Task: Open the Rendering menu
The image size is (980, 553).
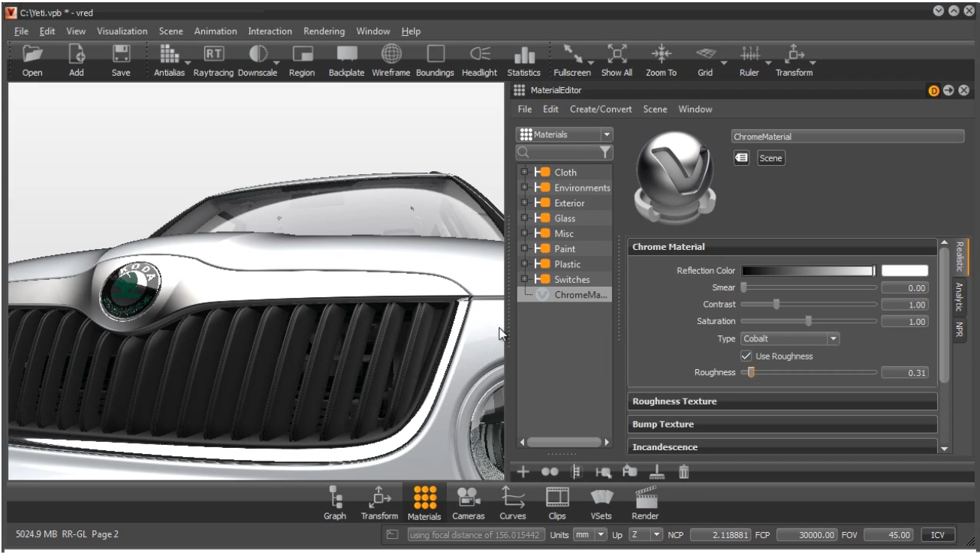Action: pos(324,32)
